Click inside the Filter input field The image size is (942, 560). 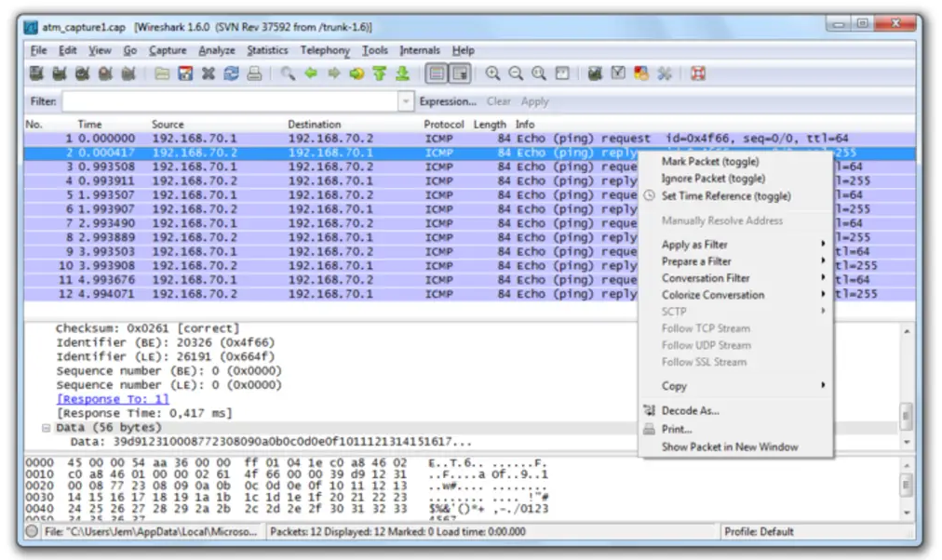coord(231,101)
